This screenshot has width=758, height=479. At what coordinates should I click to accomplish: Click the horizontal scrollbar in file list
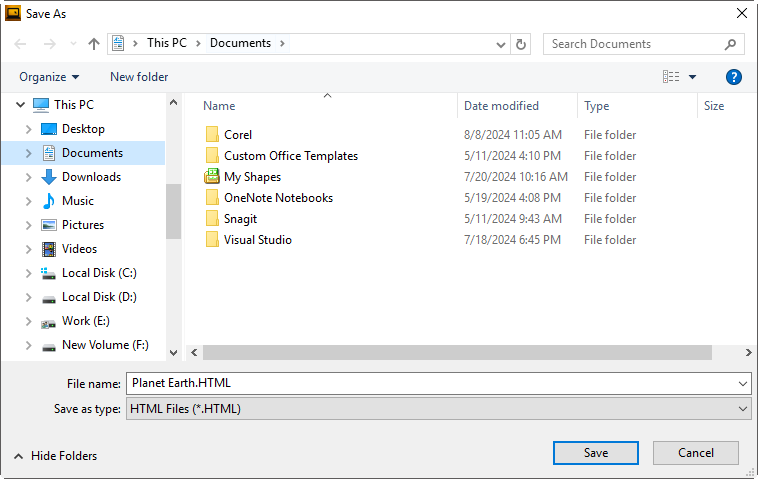pyautogui.click(x=457, y=353)
